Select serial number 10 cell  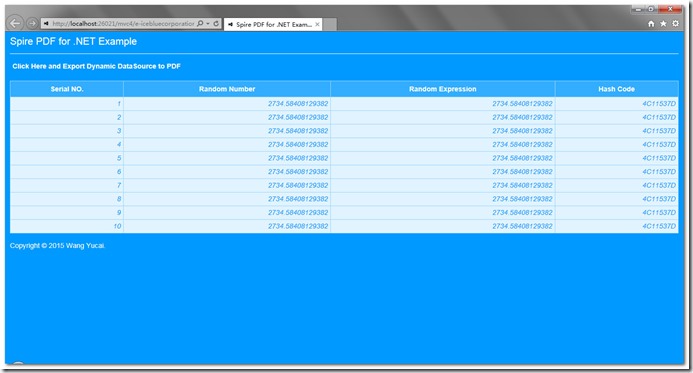click(67, 226)
